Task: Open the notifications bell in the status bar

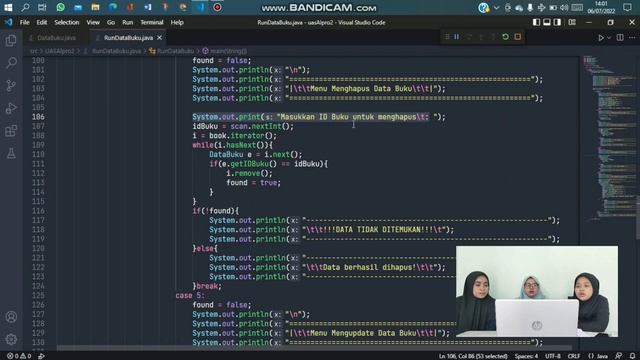Action: click(x=632, y=356)
